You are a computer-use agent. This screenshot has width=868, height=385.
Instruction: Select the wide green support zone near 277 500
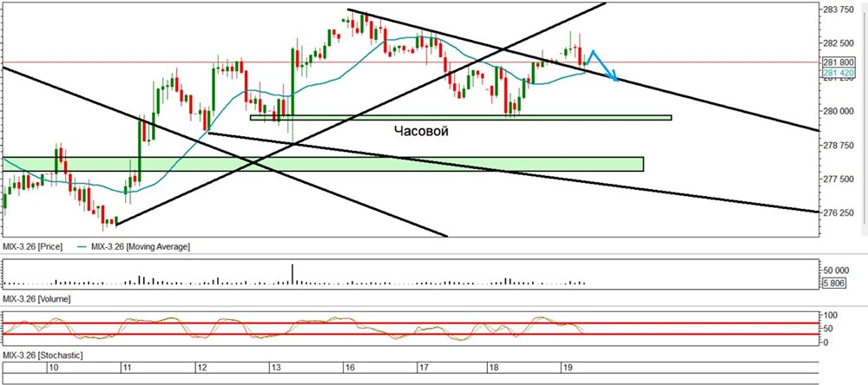[323, 164]
